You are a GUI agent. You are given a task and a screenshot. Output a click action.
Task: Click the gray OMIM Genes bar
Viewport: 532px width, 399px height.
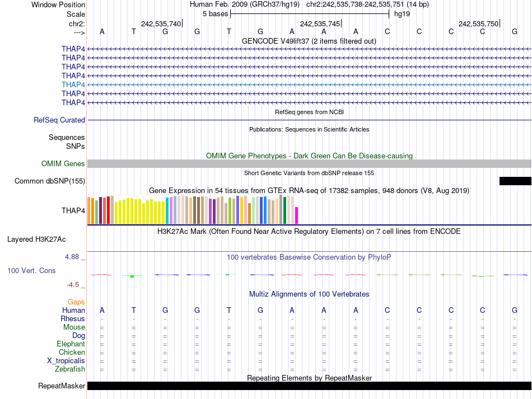[309, 163]
